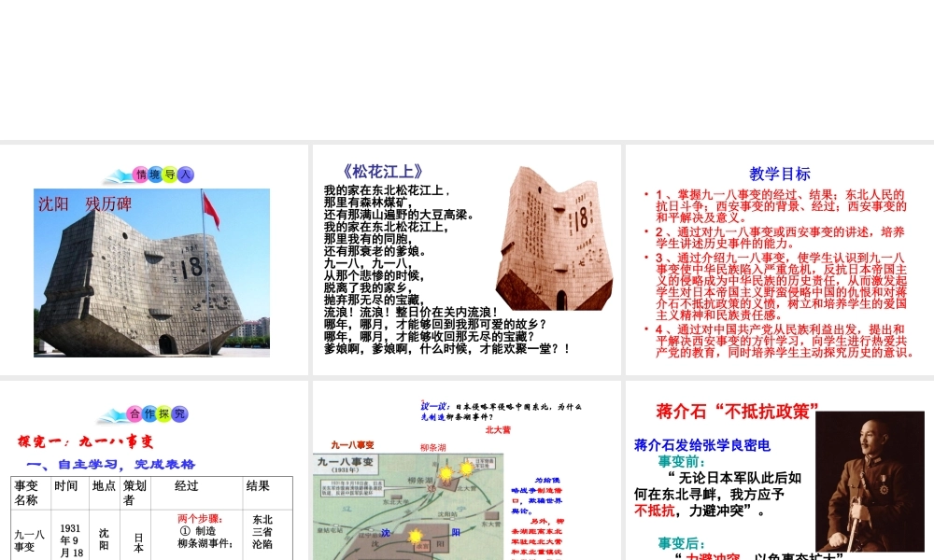Select the 经过 column header in table
This screenshot has width=934, height=560.
click(187, 486)
